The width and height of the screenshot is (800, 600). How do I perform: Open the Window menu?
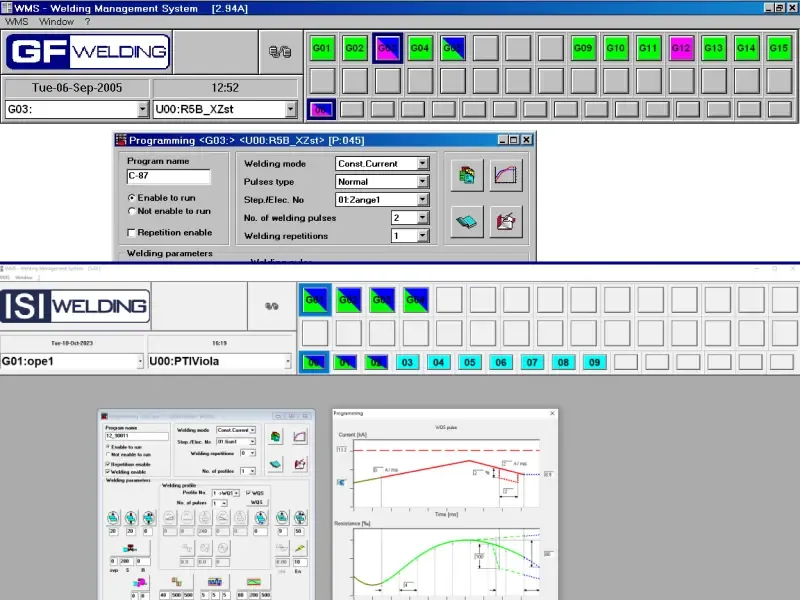click(56, 21)
